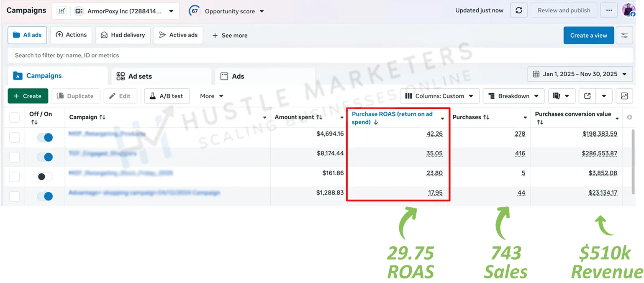Open the user profile avatar
The height and width of the screenshot is (283, 644).
[629, 10]
